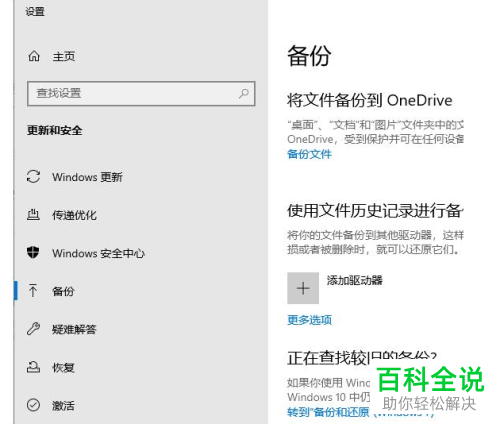Viewport: 500px width, 424px height.
Task: Open the 更多选项 link
Action: [x=309, y=320]
